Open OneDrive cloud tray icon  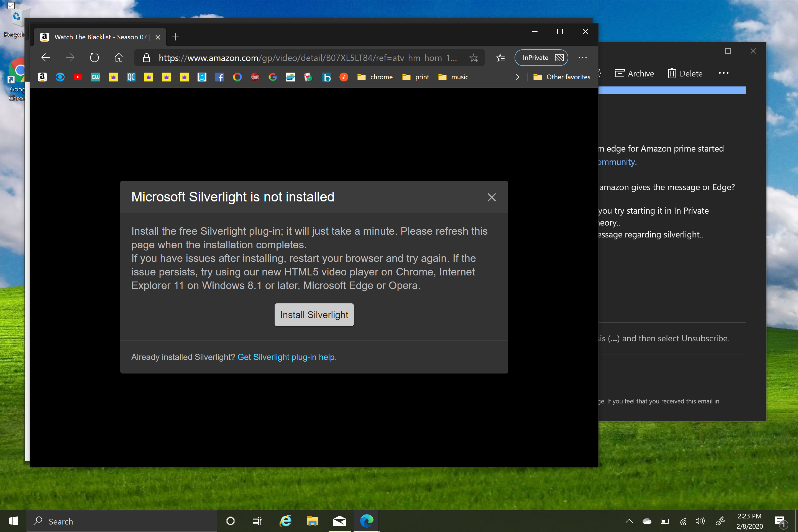click(647, 521)
